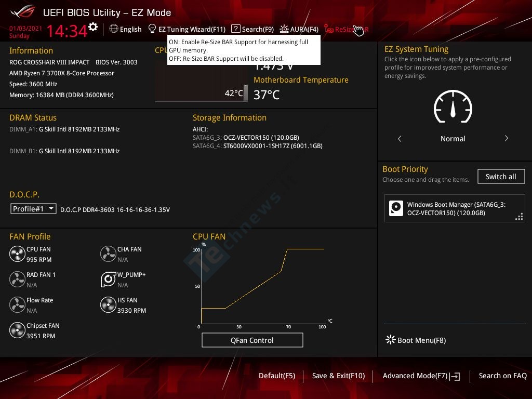
Task: Click the HS FAN icon
Action: pos(108,304)
